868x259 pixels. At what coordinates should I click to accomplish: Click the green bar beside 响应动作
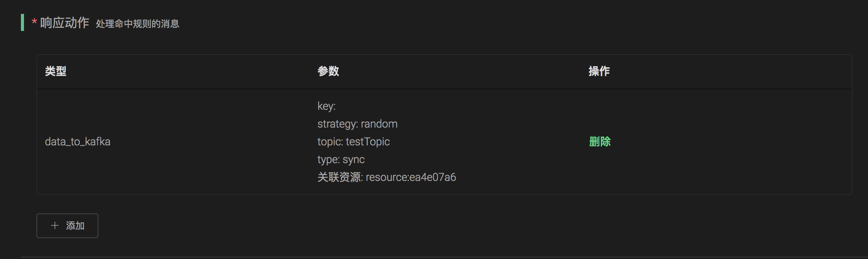22,22
